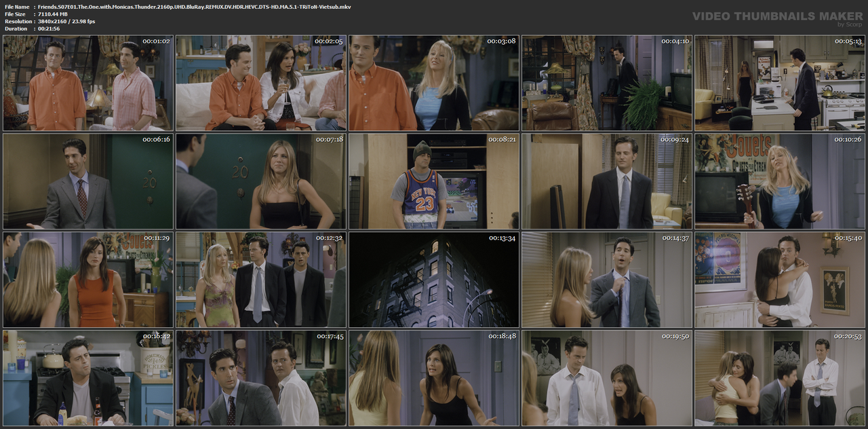Select the basketball jersey frame at 00:08:21
This screenshot has height=429, width=868.
434,181
